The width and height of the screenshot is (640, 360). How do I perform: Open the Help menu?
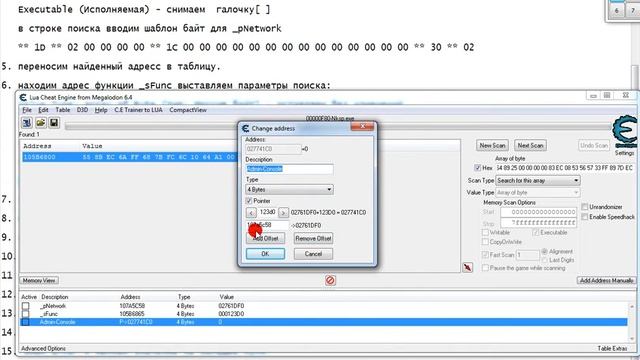pyautogui.click(x=101, y=110)
